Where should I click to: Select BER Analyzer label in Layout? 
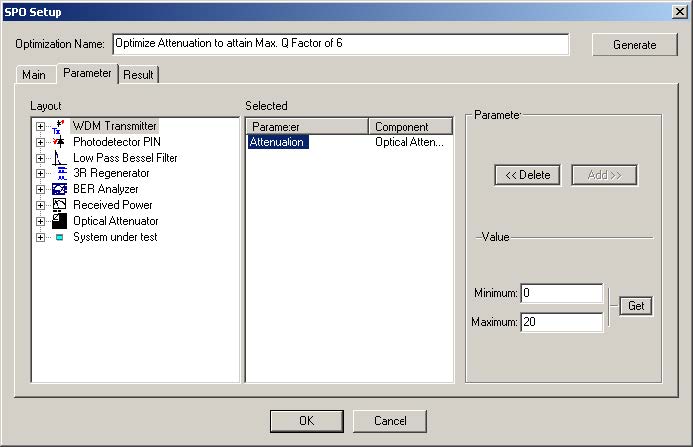(106, 189)
